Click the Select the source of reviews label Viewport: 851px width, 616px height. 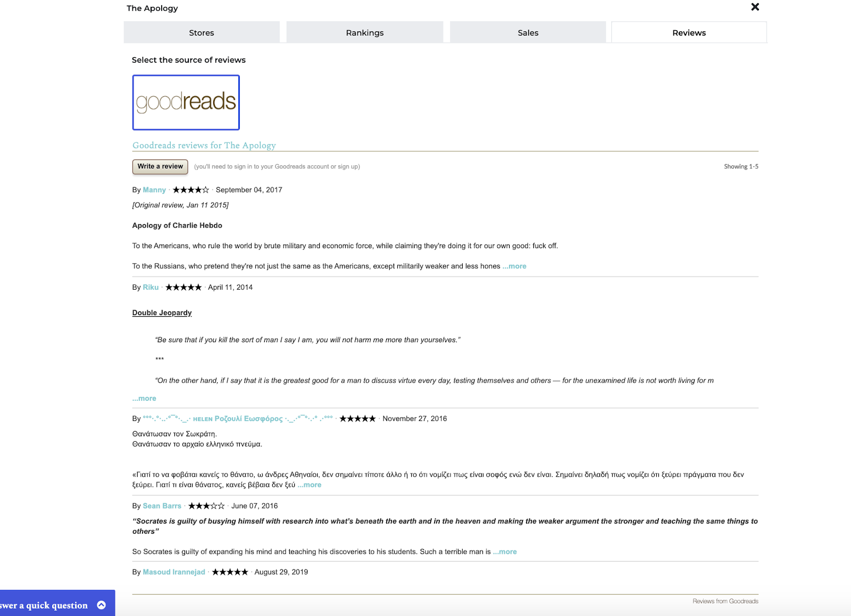[189, 60]
